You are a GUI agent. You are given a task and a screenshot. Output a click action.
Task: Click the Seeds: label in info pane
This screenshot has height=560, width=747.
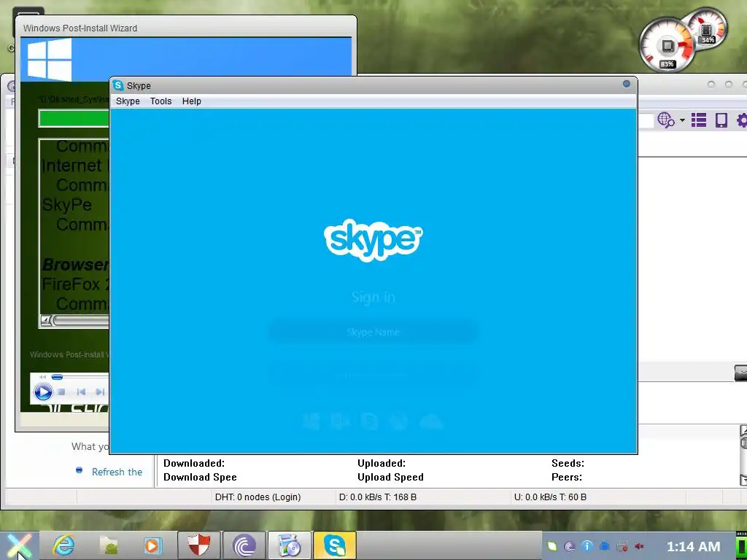click(x=568, y=463)
